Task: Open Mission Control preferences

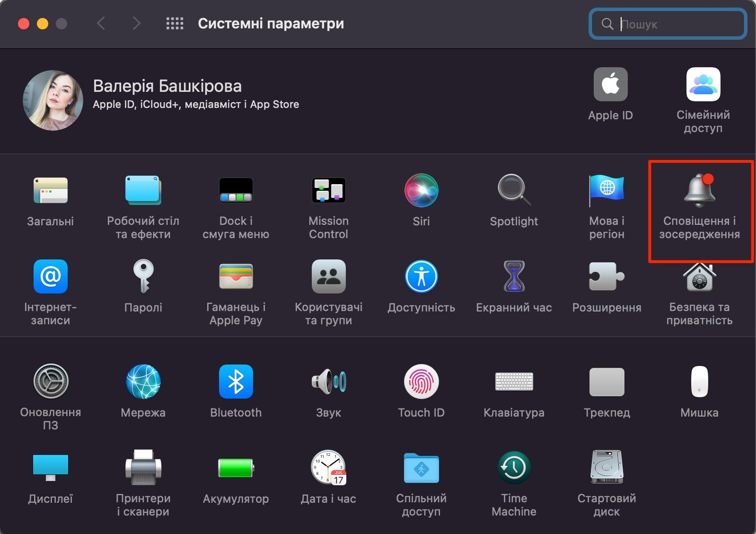Action: click(328, 190)
